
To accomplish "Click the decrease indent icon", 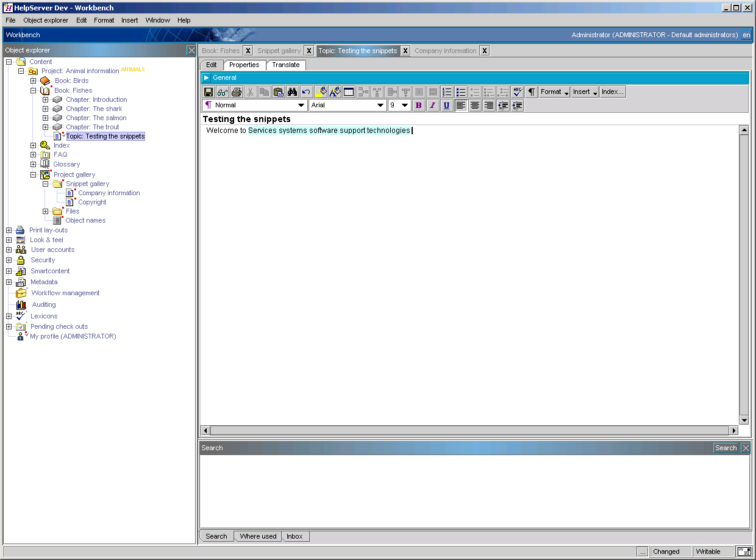I will tap(503, 106).
